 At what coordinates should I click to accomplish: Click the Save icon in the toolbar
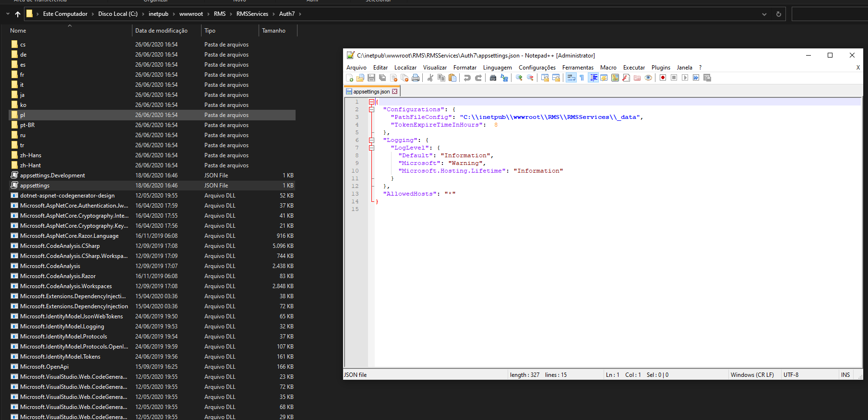tap(371, 78)
